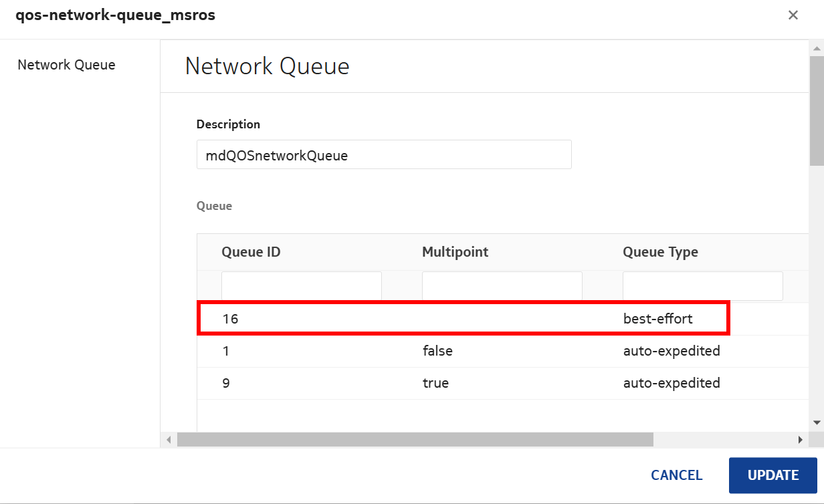Click the horizontal scrollbar right arrow

(800, 440)
